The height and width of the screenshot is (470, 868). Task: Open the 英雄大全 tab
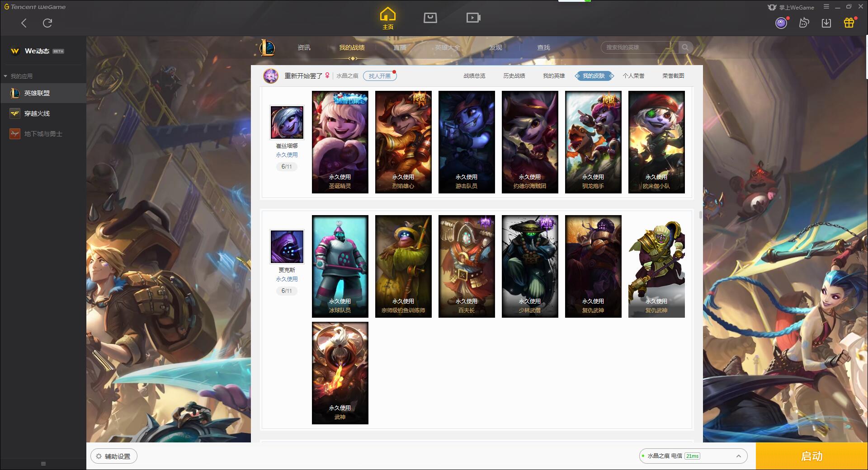[x=448, y=47]
